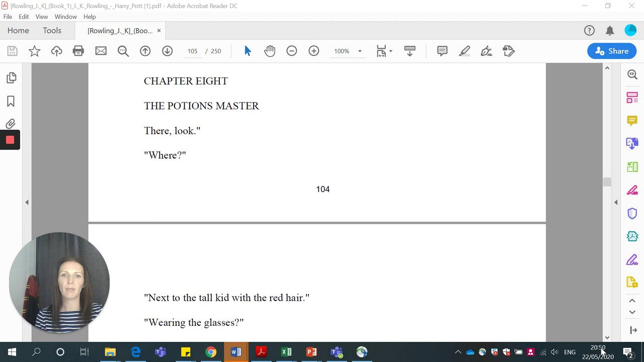Image resolution: width=644 pixels, height=362 pixels.
Task: Collapse the tools pane with arrow-bar icon
Action: 632,330
